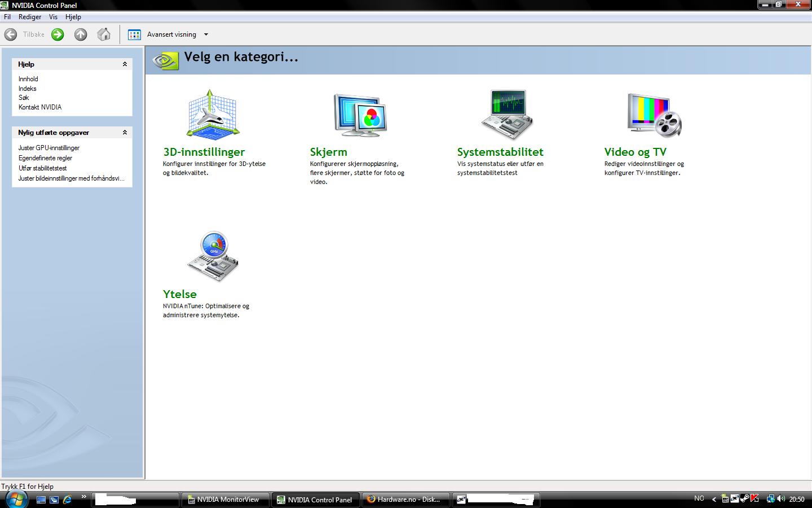Click the Skjerm heading link
The width and height of the screenshot is (812, 508).
[329, 152]
